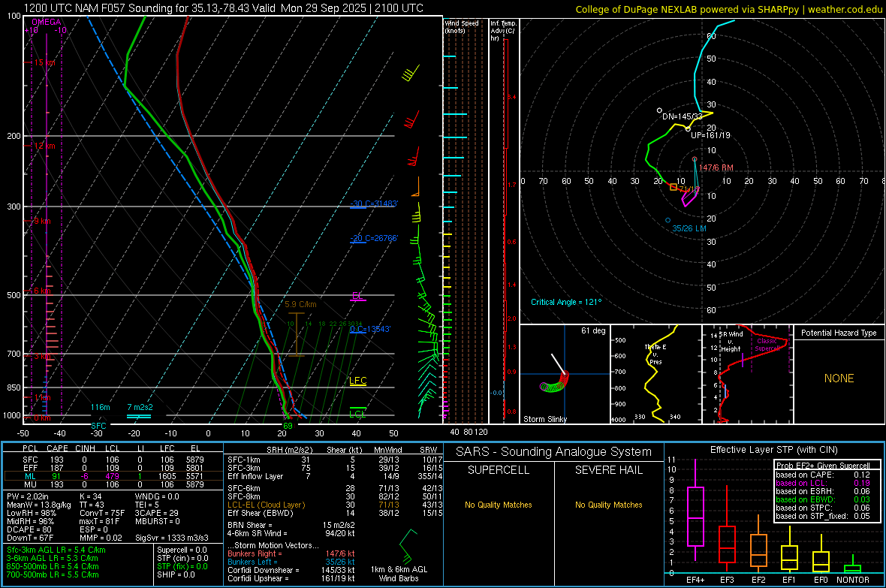Screen dimensions: 886x588
Task: Click the blue 'Bunkers Left =' line
Action: tap(291, 562)
